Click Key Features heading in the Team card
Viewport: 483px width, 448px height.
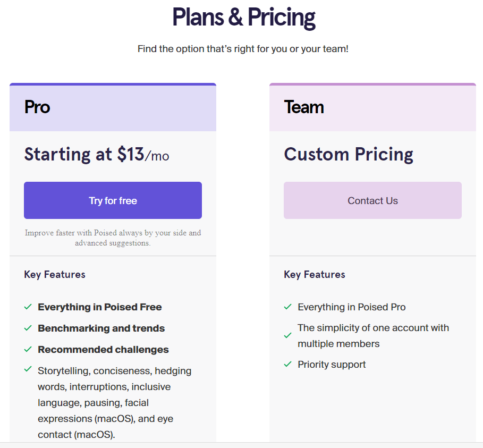click(315, 275)
